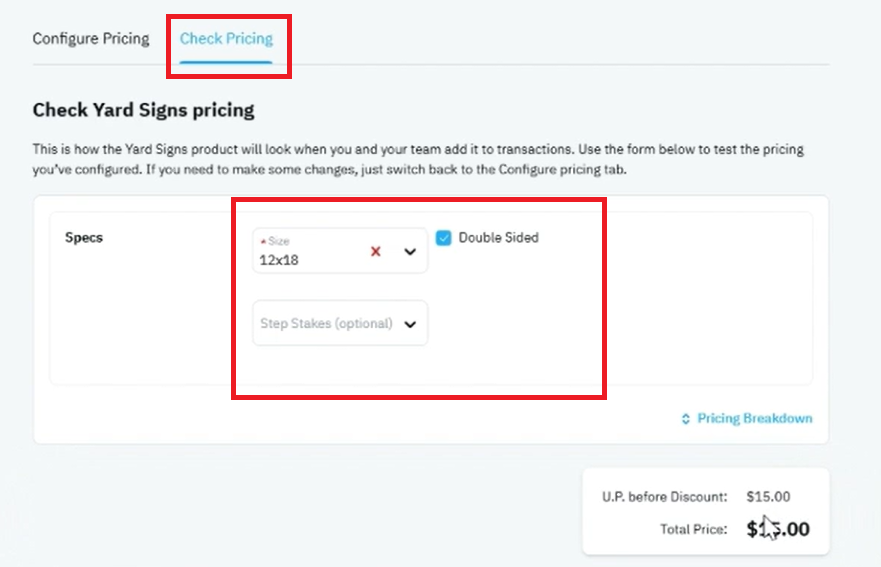881x567 pixels.
Task: Click the Total Price amount
Action: pos(778,529)
